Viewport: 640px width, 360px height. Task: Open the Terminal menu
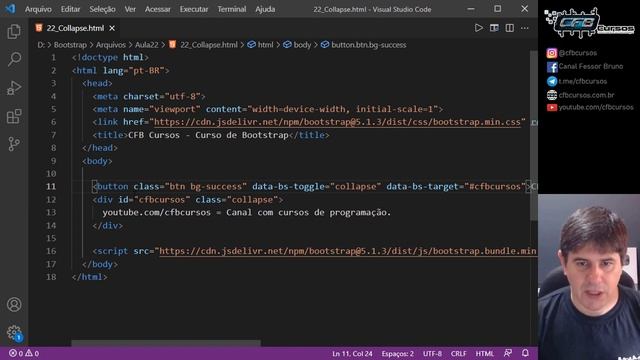231,9
